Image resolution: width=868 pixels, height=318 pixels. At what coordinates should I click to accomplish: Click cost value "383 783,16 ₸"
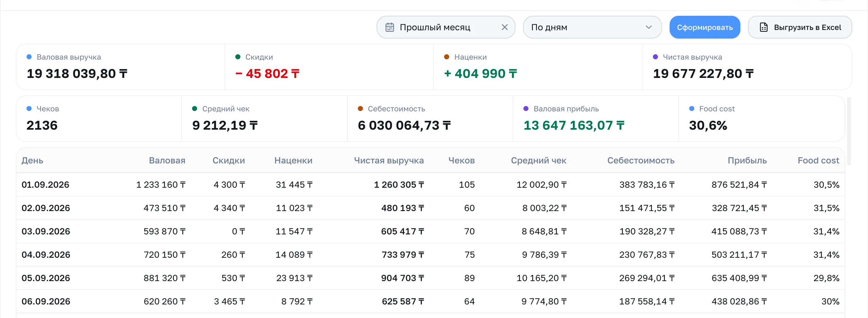pos(647,185)
